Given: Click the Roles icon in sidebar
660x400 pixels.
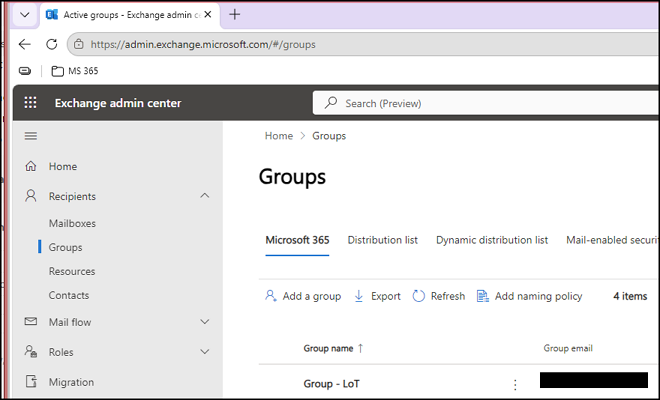Looking at the screenshot, I should (31, 351).
